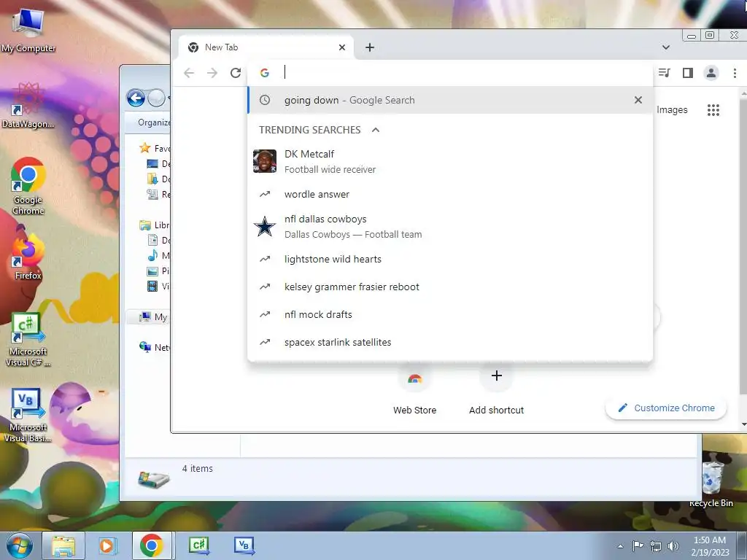Collapse the Trending Searches section
This screenshot has height=560, width=747.
tap(376, 130)
